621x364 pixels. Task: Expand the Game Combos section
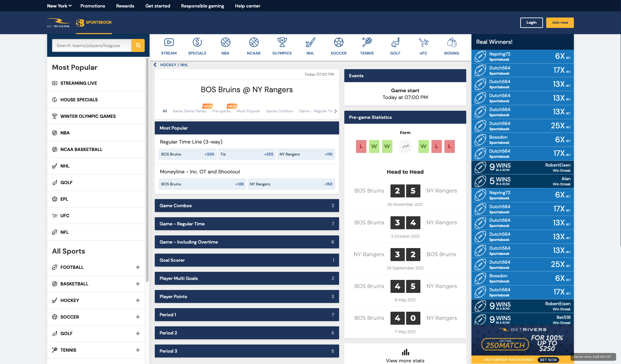pyautogui.click(x=247, y=206)
